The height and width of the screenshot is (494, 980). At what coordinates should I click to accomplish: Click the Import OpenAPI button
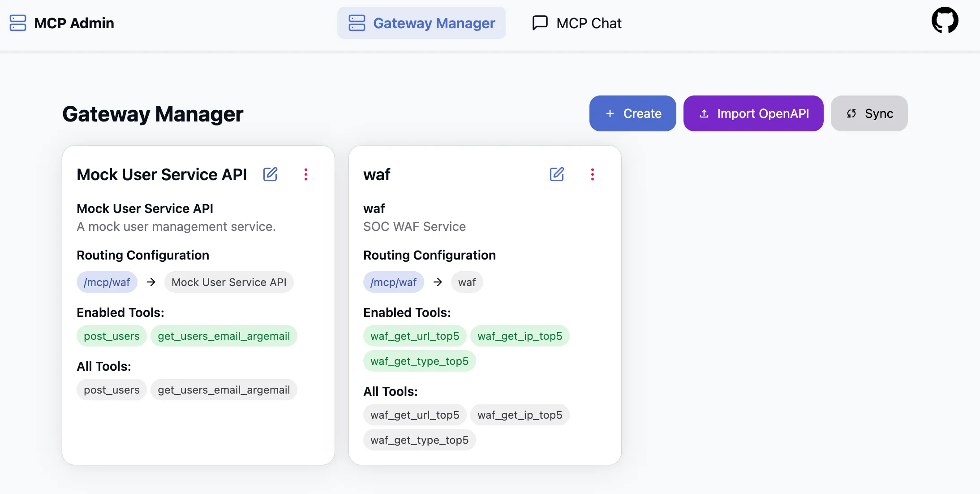(753, 113)
